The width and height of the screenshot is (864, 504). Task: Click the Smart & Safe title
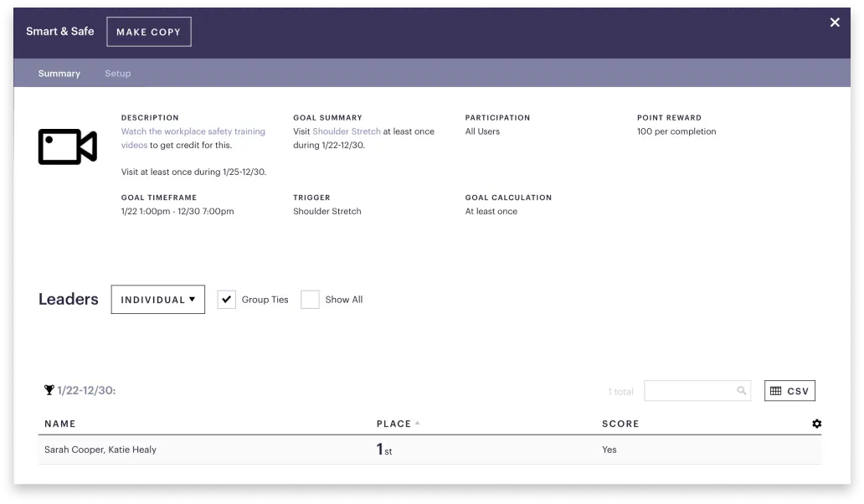point(60,32)
